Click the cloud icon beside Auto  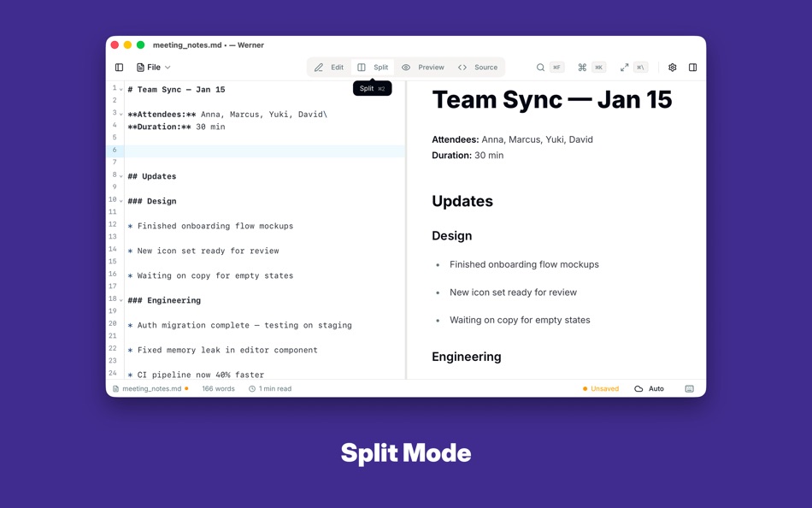[638, 389]
